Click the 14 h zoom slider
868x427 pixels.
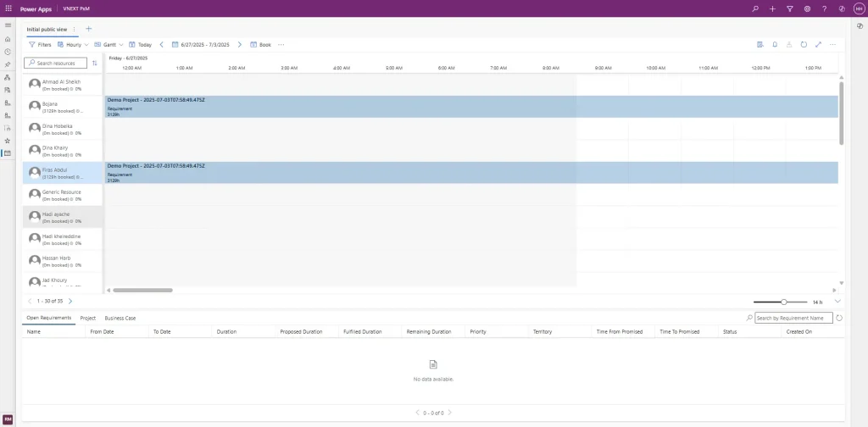pos(784,302)
